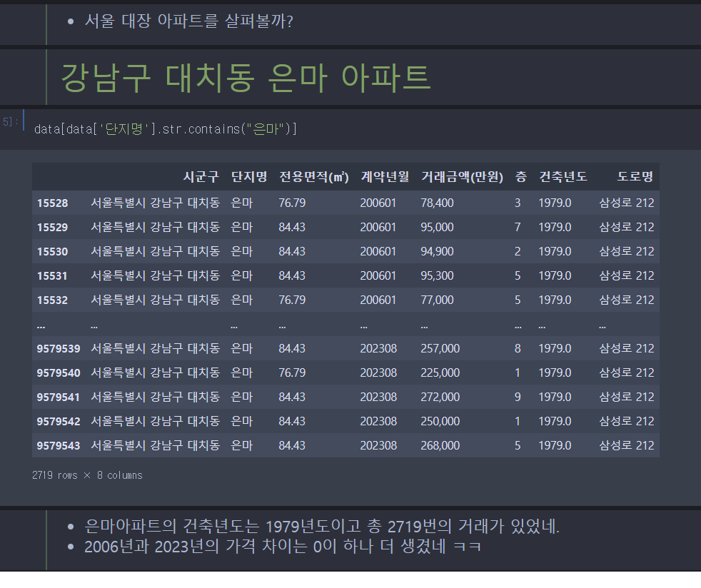Image resolution: width=701 pixels, height=588 pixels.
Task: Select row index 15531
Action: click(x=52, y=275)
